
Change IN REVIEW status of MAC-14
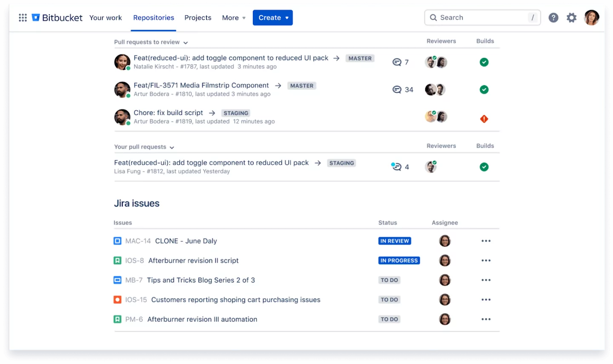(x=395, y=241)
